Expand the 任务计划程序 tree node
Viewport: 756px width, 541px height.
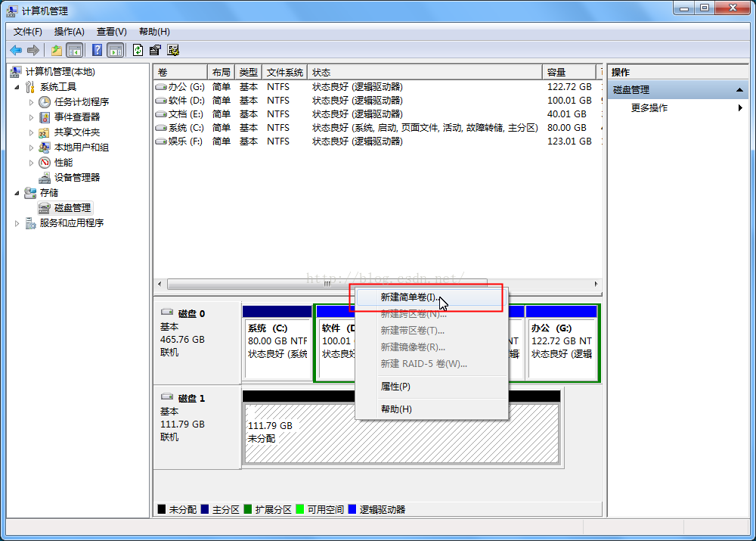[31, 102]
